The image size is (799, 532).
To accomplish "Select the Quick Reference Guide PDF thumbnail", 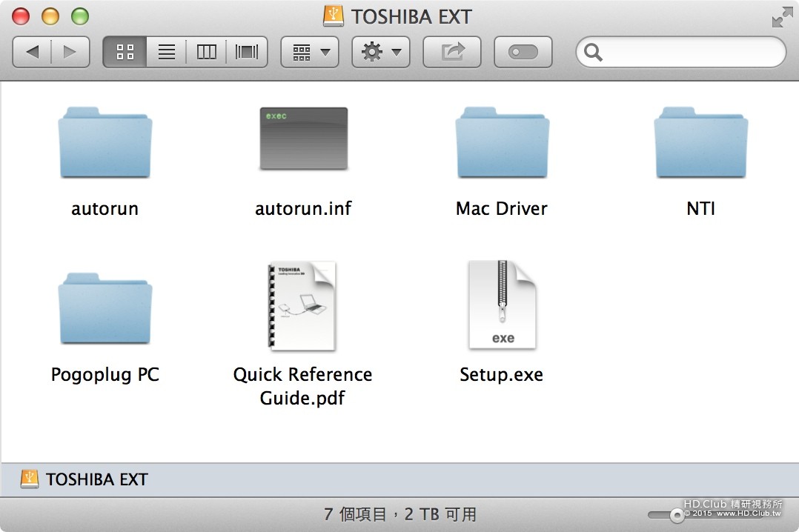I will click(x=302, y=306).
